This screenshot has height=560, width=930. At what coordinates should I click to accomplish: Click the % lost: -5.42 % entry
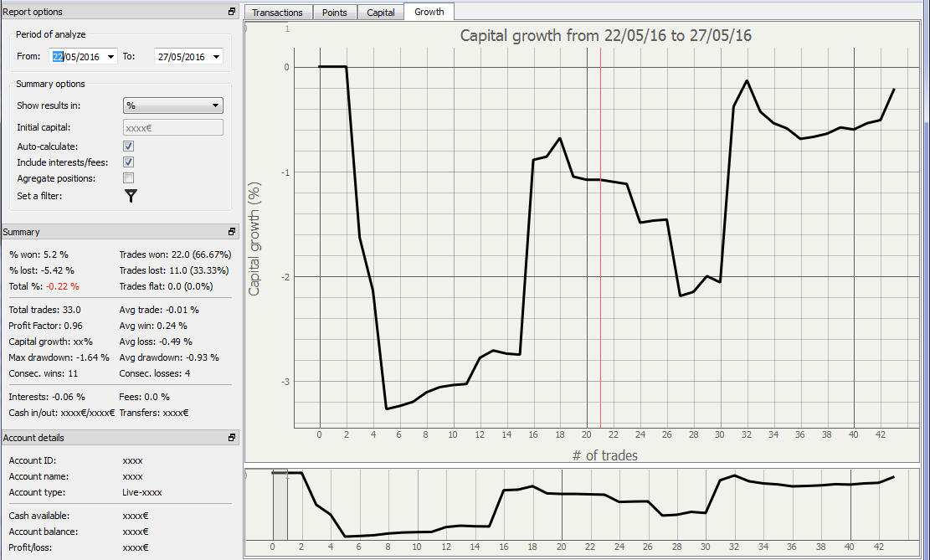42,270
